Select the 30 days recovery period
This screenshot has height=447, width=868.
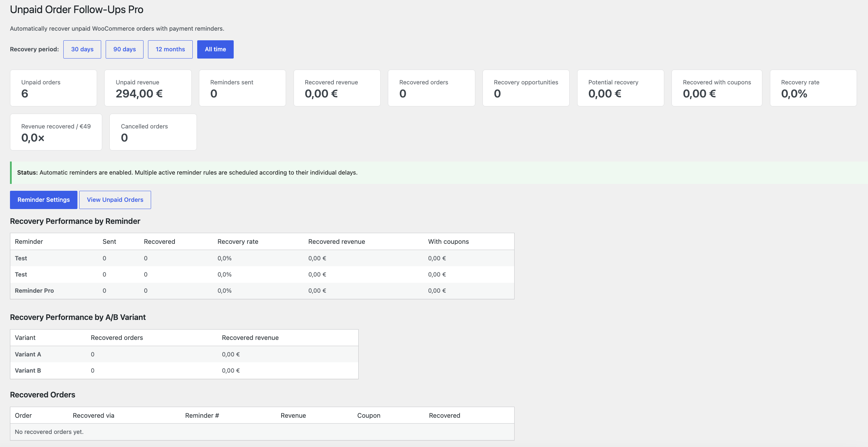tap(82, 49)
